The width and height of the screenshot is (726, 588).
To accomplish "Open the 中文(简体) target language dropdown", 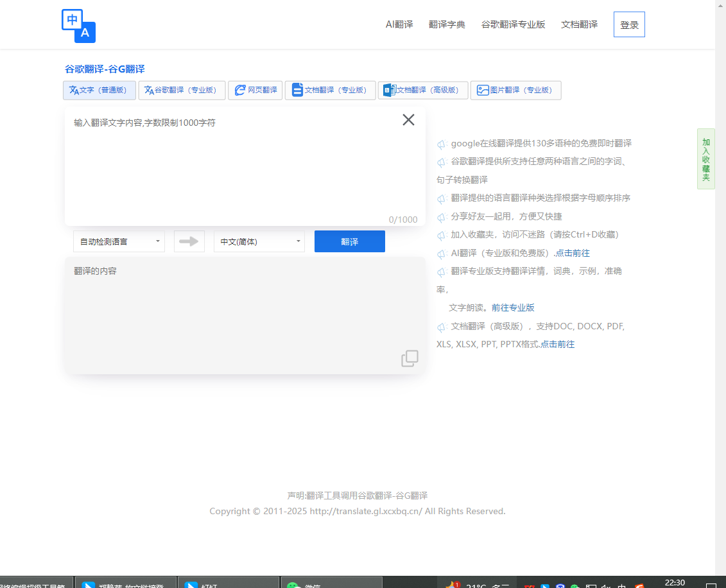I will [x=259, y=241].
